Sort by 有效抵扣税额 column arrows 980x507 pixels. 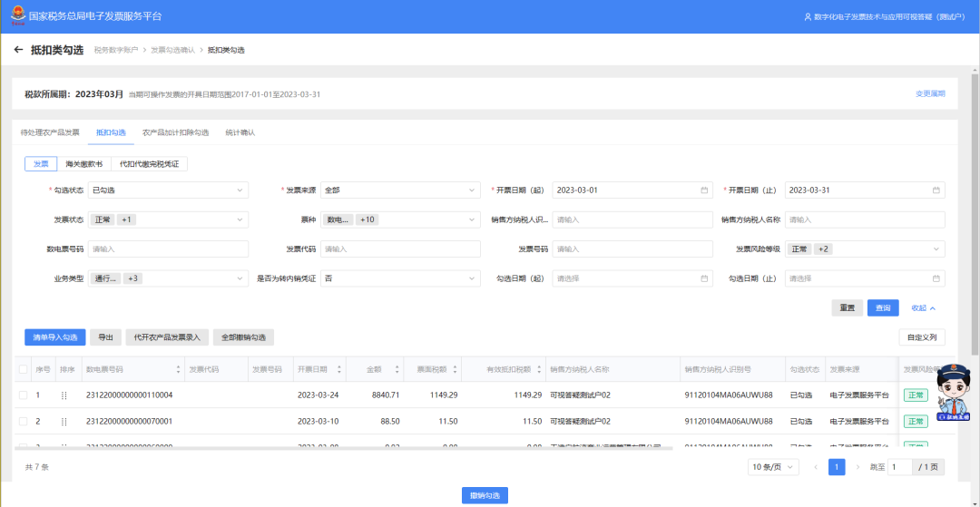[537, 370]
